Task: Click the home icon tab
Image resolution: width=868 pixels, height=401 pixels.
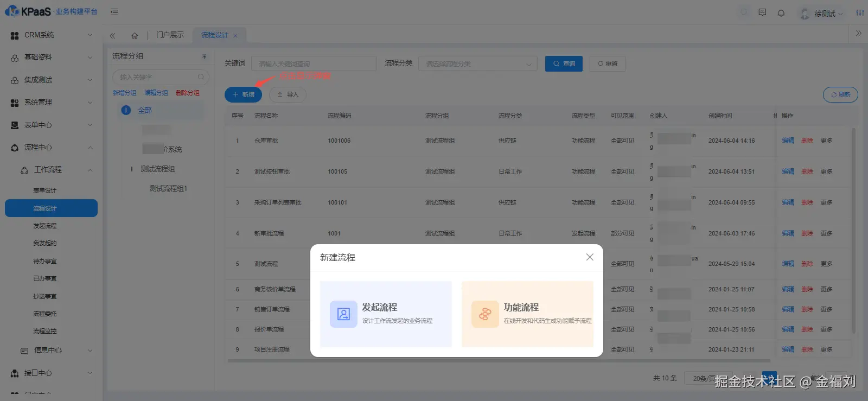Action: (135, 35)
